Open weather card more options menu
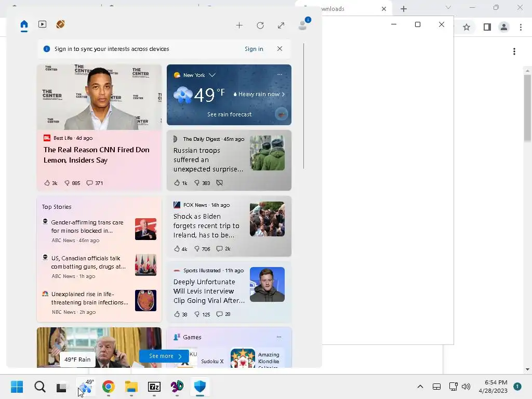The height and width of the screenshot is (399, 532). [x=280, y=74]
